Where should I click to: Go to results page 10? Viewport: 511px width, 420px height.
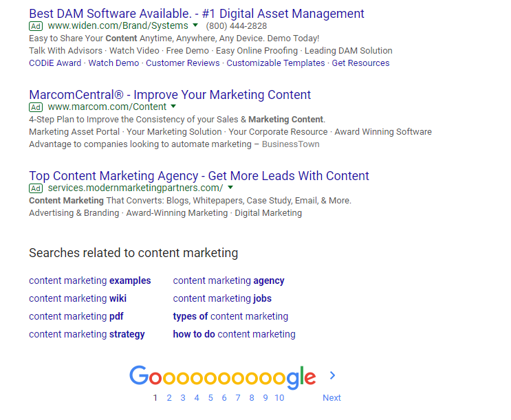click(x=279, y=398)
